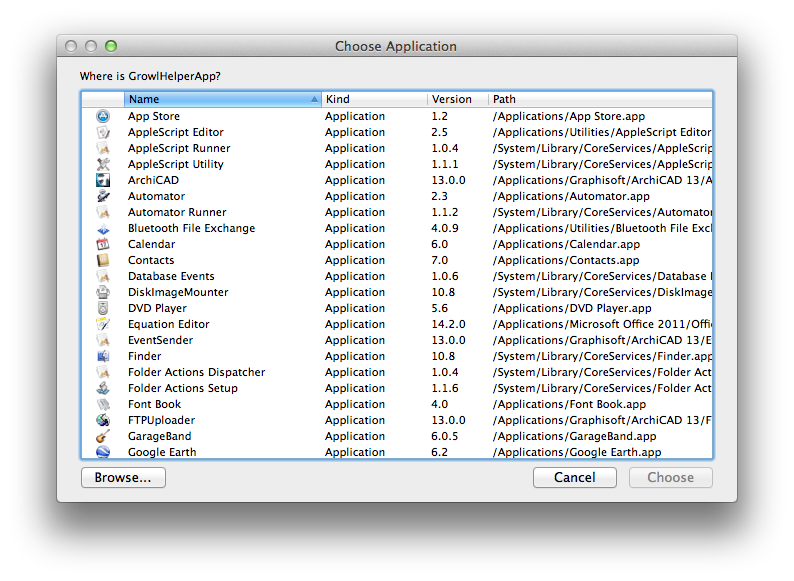Select Contacts in the list
This screenshot has width=794, height=581.
(x=151, y=260)
